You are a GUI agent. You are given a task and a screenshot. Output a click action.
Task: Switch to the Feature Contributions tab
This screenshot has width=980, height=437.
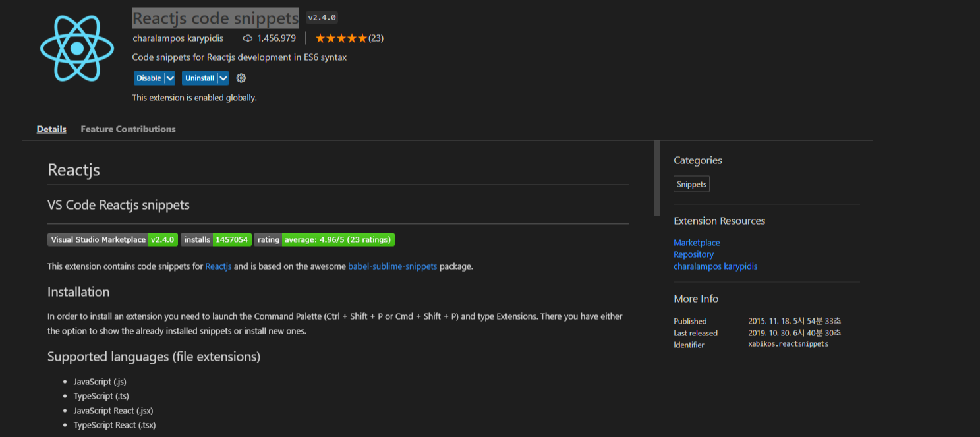click(x=128, y=129)
